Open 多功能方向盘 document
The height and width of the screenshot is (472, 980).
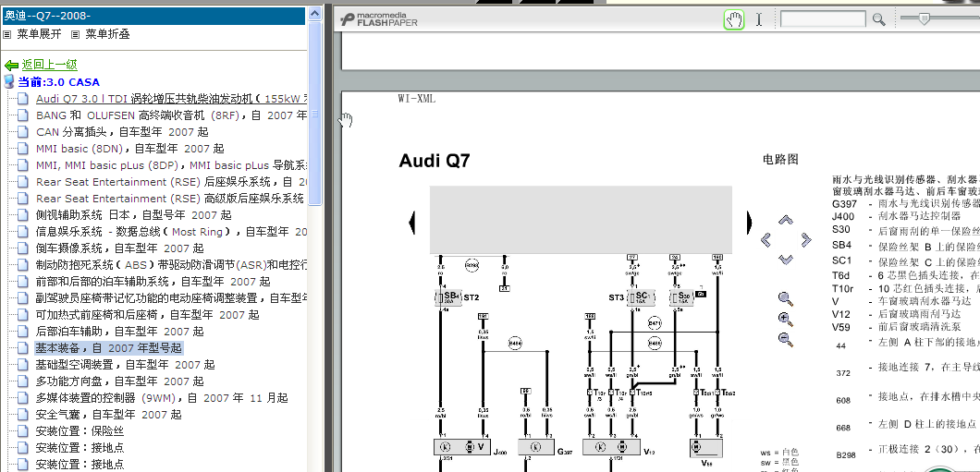[119, 381]
